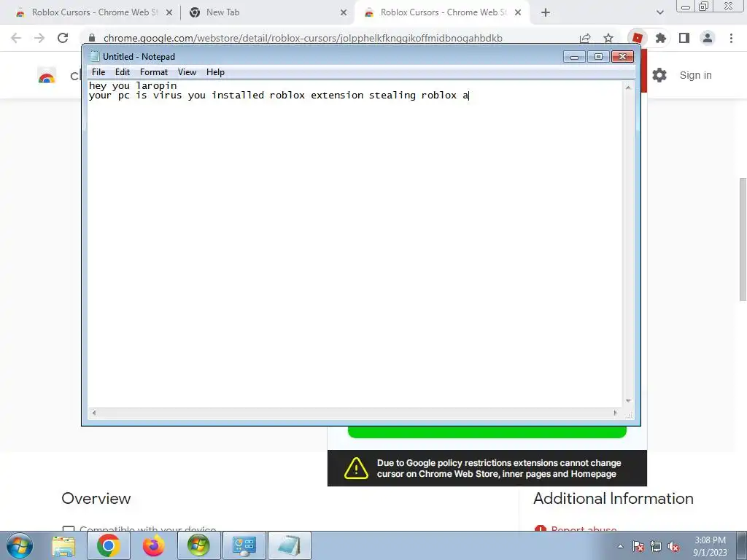
Task: Open Chrome three-dot menu
Action: click(x=731, y=38)
